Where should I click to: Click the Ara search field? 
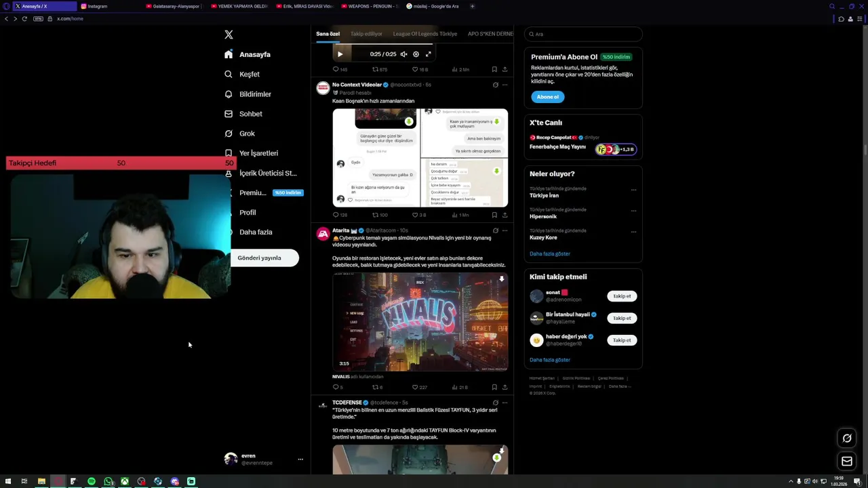coord(583,34)
